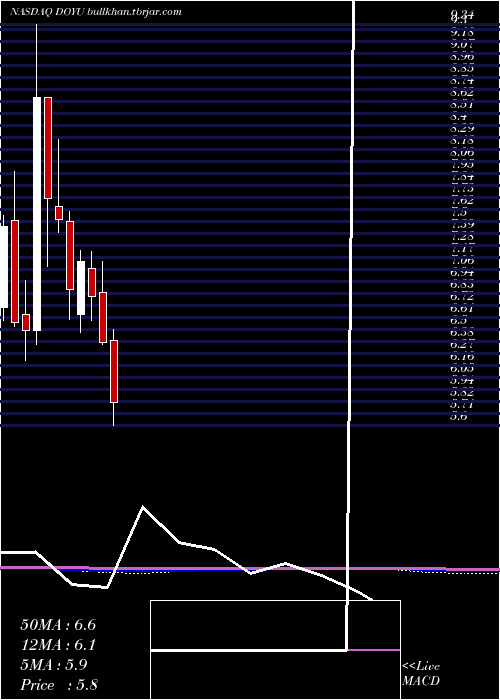Select the 5MA : 5.9 readout
The width and height of the screenshot is (500, 700).
(54, 665)
